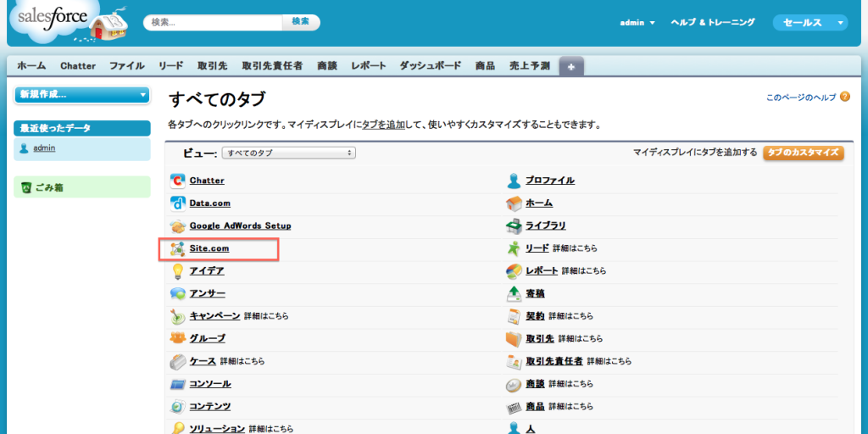Screen dimensions: 868x434
Task: Switch to the 売上予測 tab
Action: click(530, 66)
